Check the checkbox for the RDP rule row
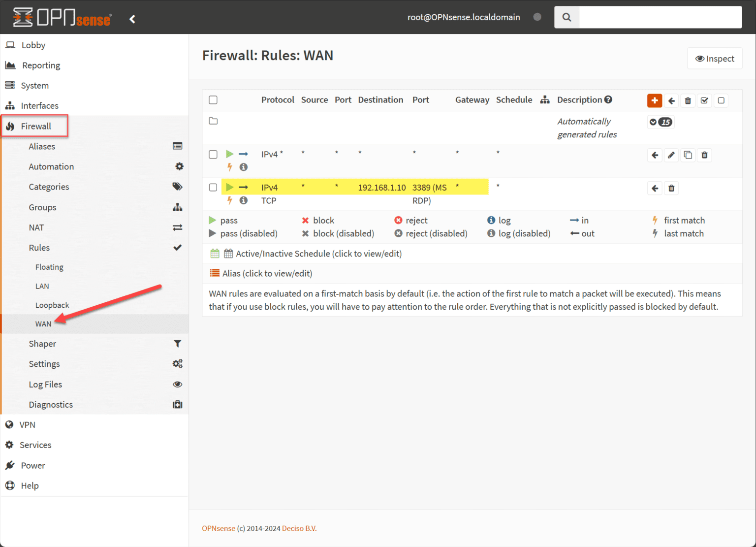756x547 pixels. 213,187
